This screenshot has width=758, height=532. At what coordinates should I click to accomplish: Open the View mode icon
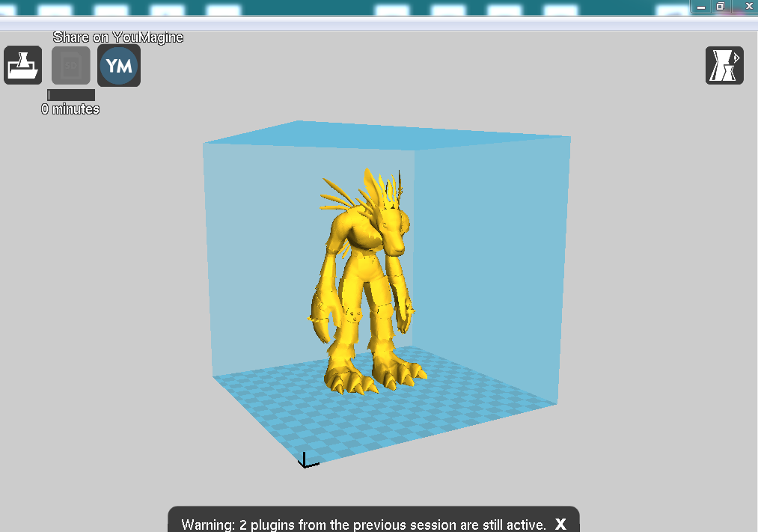tap(724, 65)
